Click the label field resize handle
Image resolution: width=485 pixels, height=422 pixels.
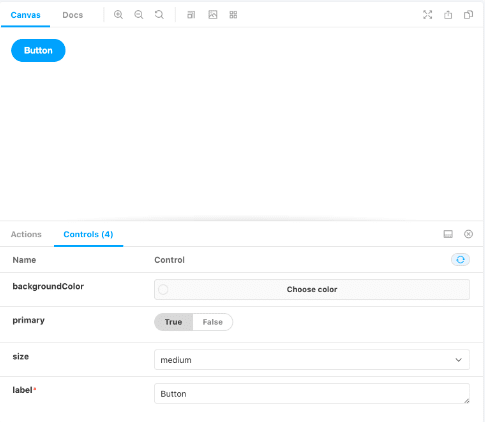466,401
